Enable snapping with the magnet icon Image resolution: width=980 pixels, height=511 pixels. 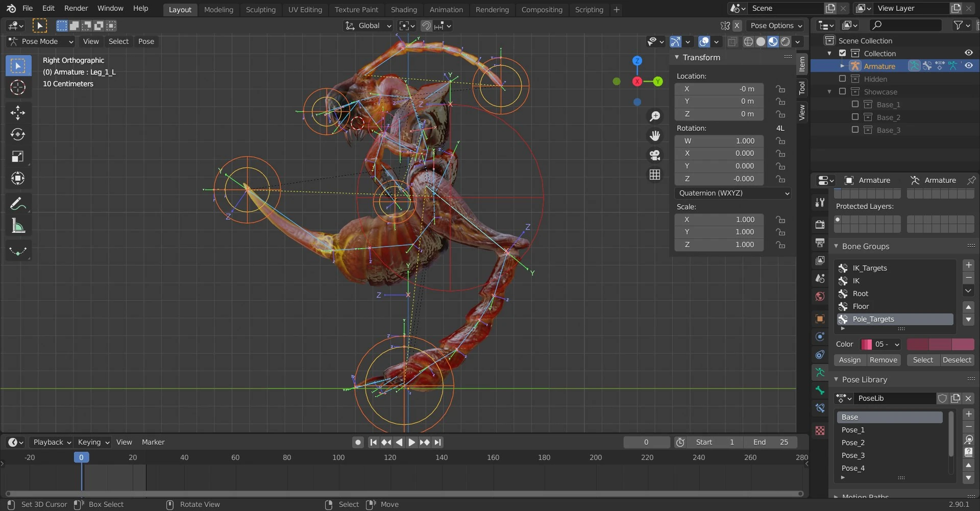[x=426, y=26]
